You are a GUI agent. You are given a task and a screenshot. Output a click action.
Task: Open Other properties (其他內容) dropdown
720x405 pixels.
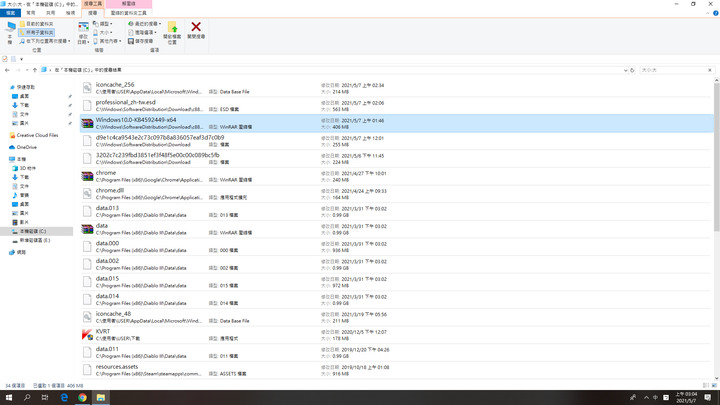tap(107, 41)
